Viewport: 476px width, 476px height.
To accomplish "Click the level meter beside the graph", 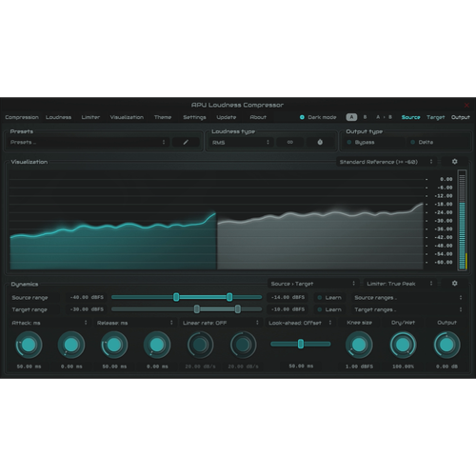I will click(462, 220).
